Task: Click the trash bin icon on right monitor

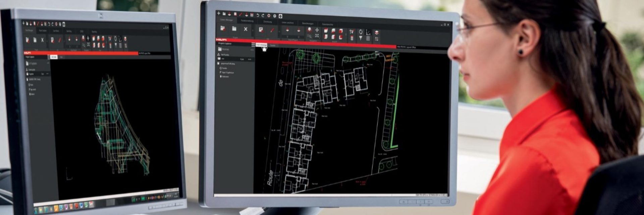Action: (352, 38)
